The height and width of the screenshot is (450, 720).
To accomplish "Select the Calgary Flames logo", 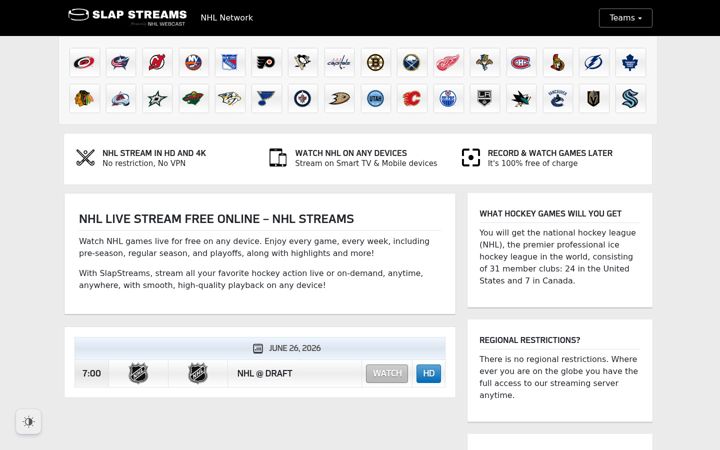I will tap(412, 98).
